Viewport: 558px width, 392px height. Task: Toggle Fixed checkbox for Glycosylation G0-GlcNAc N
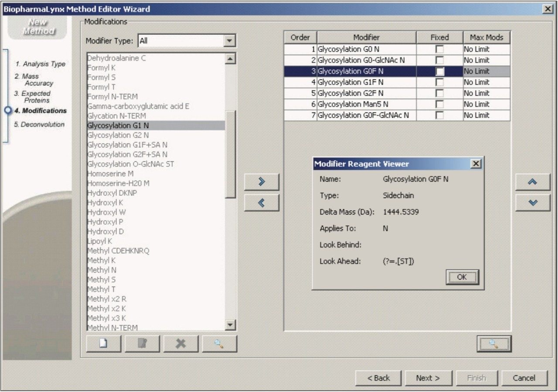click(x=439, y=60)
